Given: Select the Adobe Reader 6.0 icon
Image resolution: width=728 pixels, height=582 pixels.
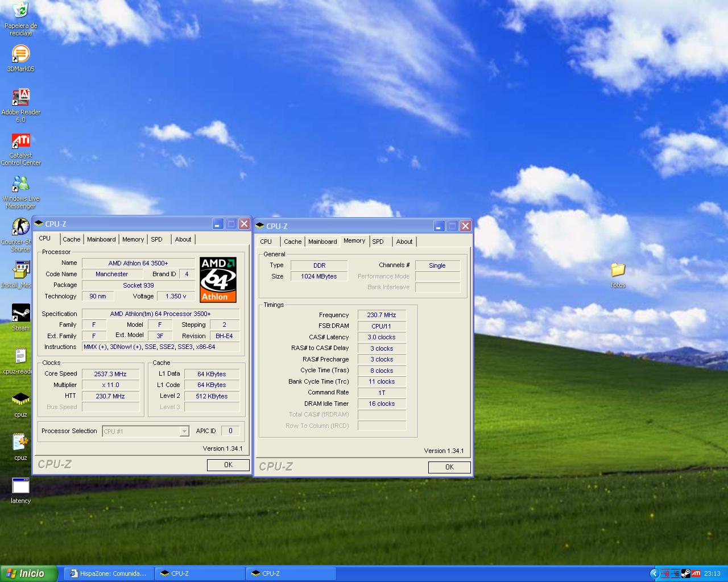Looking at the screenshot, I should click(x=20, y=98).
